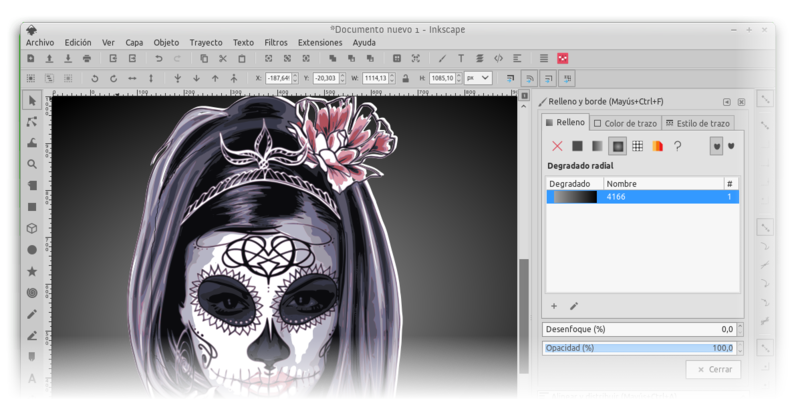Click the Desenfoque stepper arrows
This screenshot has width=800, height=400.
pos(740,330)
